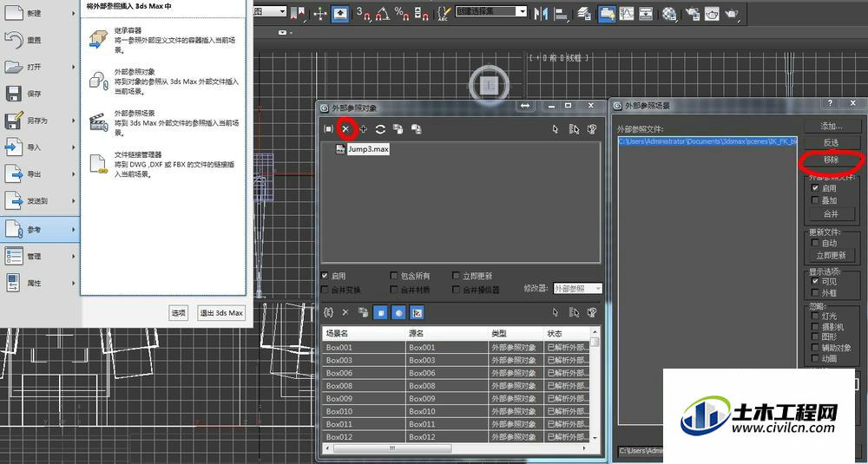Image resolution: width=868 pixels, height=464 pixels.
Task: Open the Layer Manager icon
Action: tap(583, 14)
